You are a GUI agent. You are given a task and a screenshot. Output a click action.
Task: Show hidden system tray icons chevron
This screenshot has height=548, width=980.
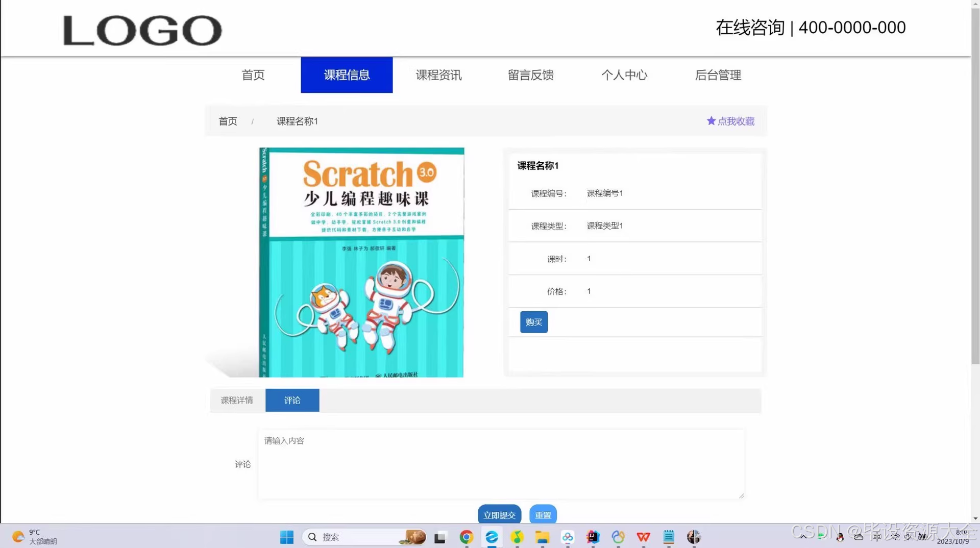click(803, 537)
